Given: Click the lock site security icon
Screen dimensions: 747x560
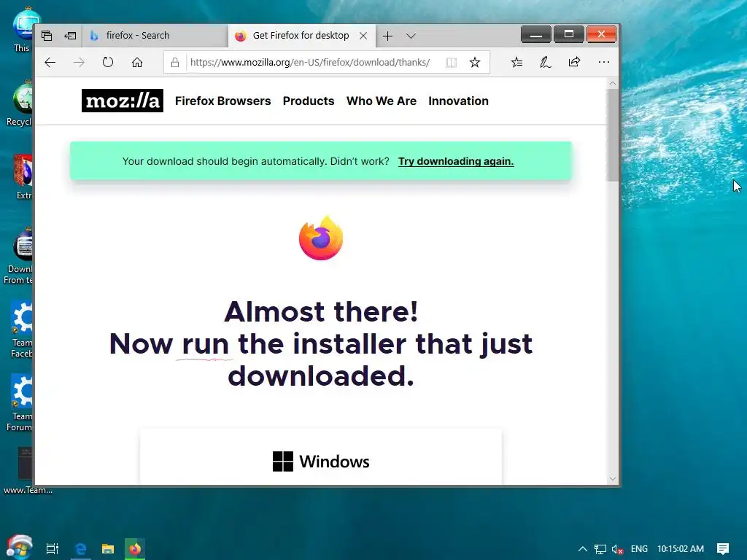Looking at the screenshot, I should point(175,63).
